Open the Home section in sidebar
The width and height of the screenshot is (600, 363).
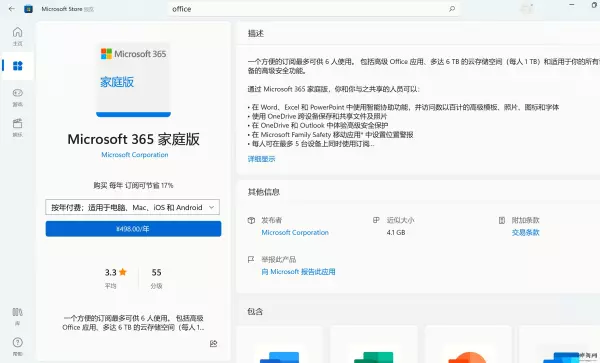pyautogui.click(x=18, y=36)
